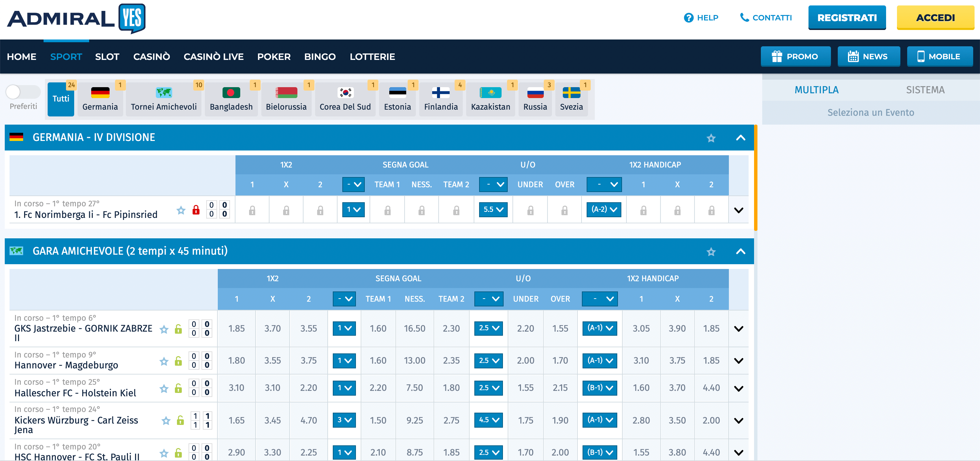This screenshot has width=980, height=461.
Task: Collapse the Gara Amichevole section
Action: (x=740, y=252)
